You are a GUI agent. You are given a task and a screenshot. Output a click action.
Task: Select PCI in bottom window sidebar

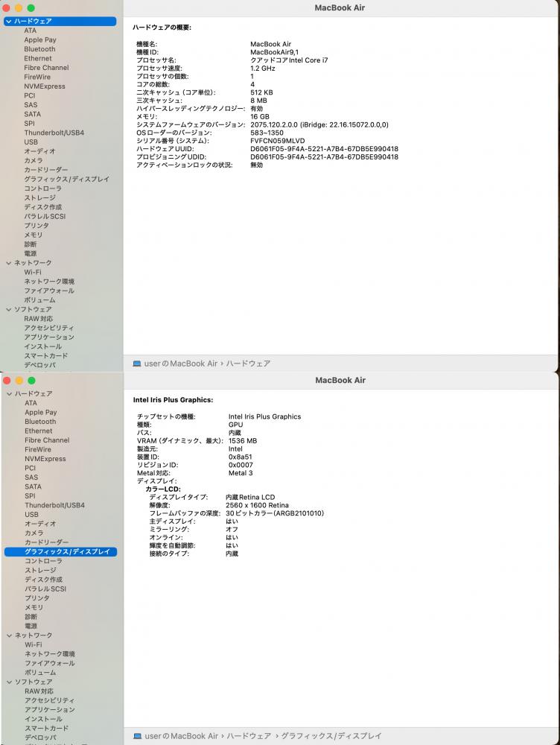click(31, 468)
